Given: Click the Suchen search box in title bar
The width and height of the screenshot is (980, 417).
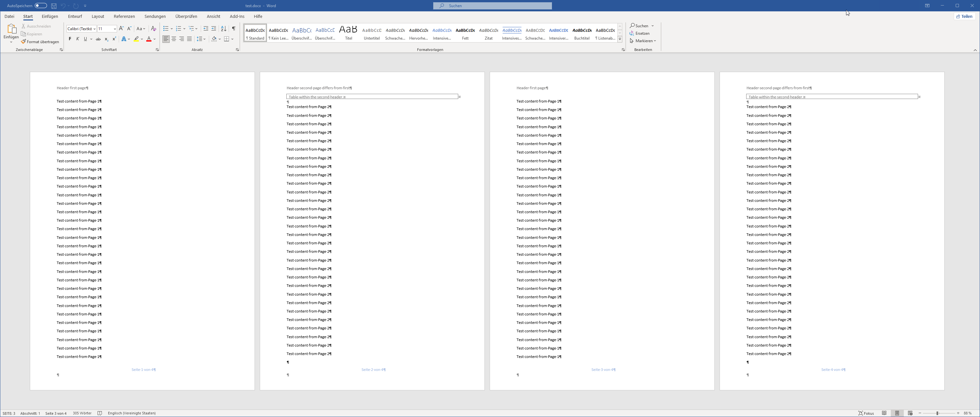Looking at the screenshot, I should pos(492,6).
